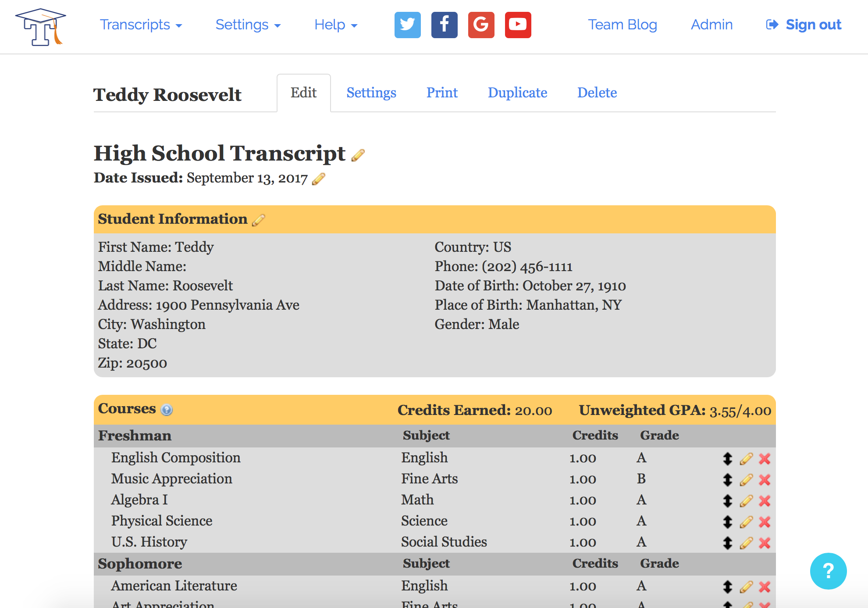The height and width of the screenshot is (608, 868).
Task: Edit Student Information with pencil icon
Action: coord(258,220)
